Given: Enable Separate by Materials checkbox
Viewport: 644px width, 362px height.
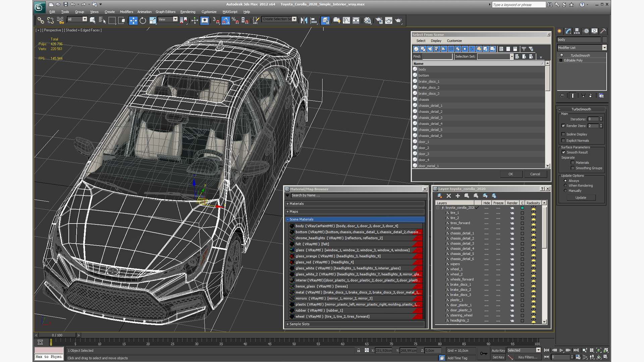Looking at the screenshot, I should coord(573,163).
